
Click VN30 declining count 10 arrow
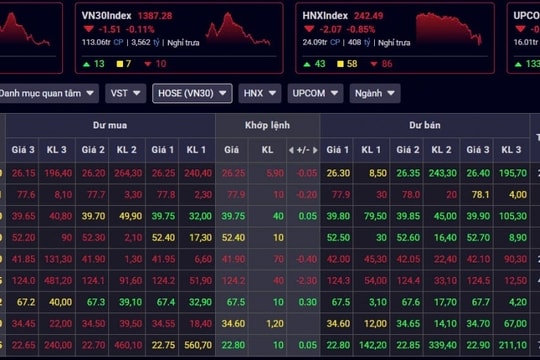(148, 64)
